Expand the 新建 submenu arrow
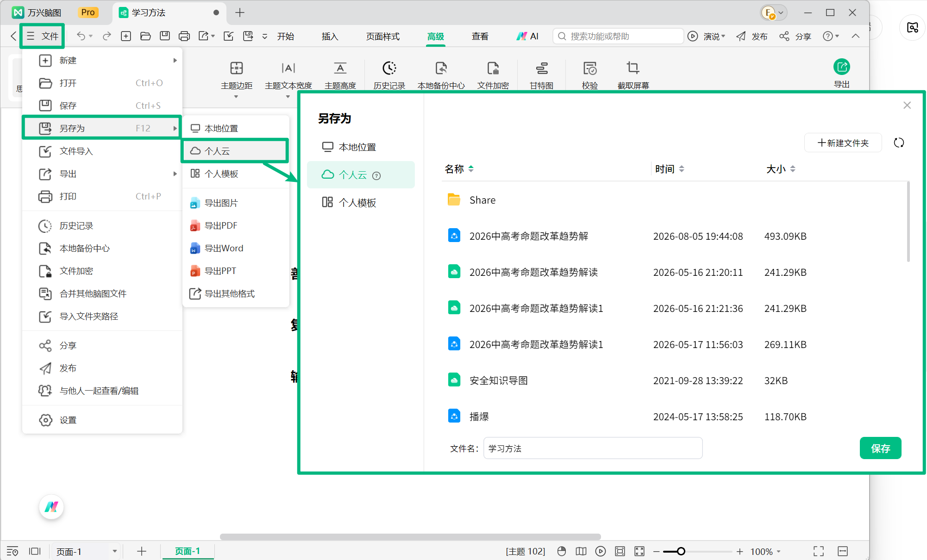 tap(175, 60)
